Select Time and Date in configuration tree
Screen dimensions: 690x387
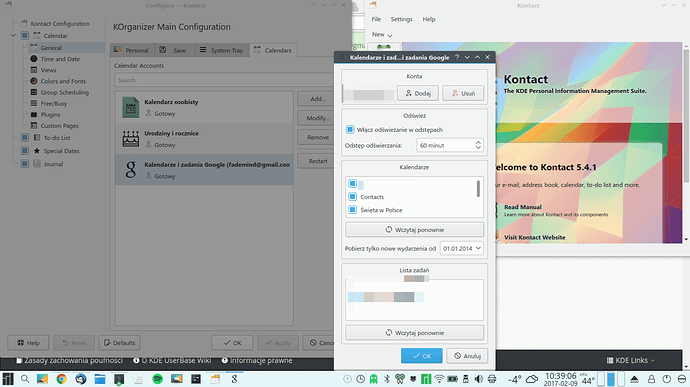click(x=60, y=59)
